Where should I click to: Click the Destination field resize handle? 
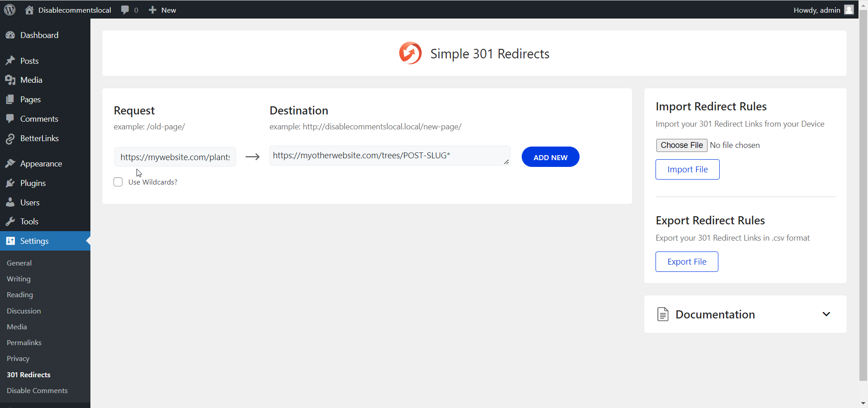506,162
